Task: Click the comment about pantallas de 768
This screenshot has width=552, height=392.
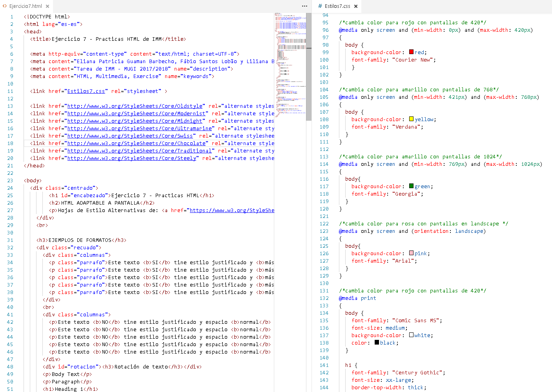Action: click(x=419, y=90)
